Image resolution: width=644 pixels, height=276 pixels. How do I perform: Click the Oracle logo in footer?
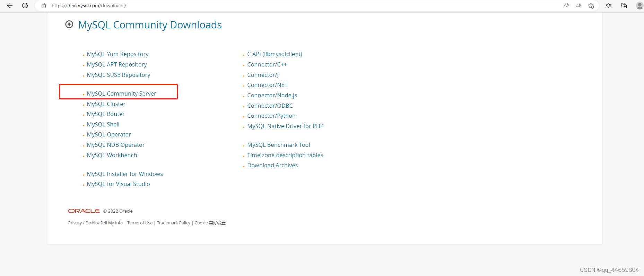tap(84, 211)
